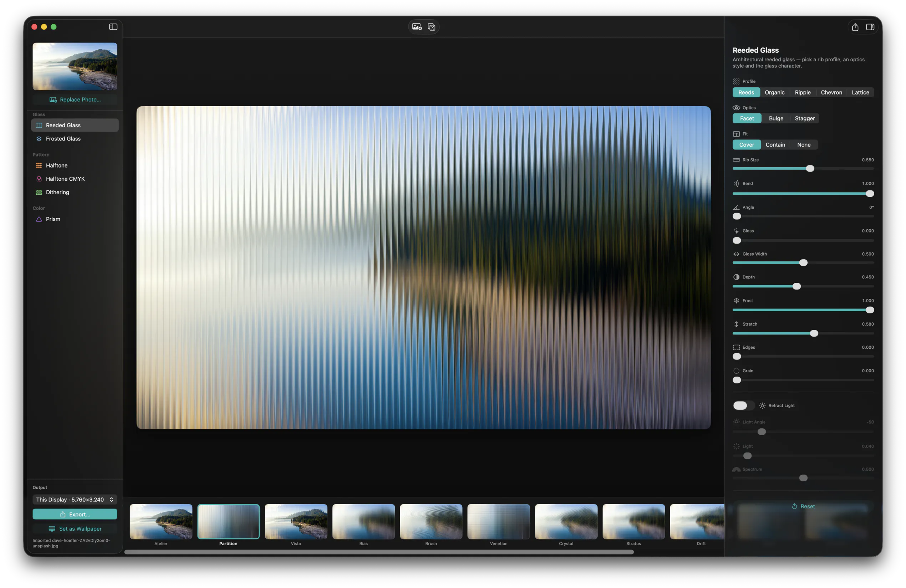Click the add photo toolbar icon
The height and width of the screenshot is (588, 906).
click(417, 27)
